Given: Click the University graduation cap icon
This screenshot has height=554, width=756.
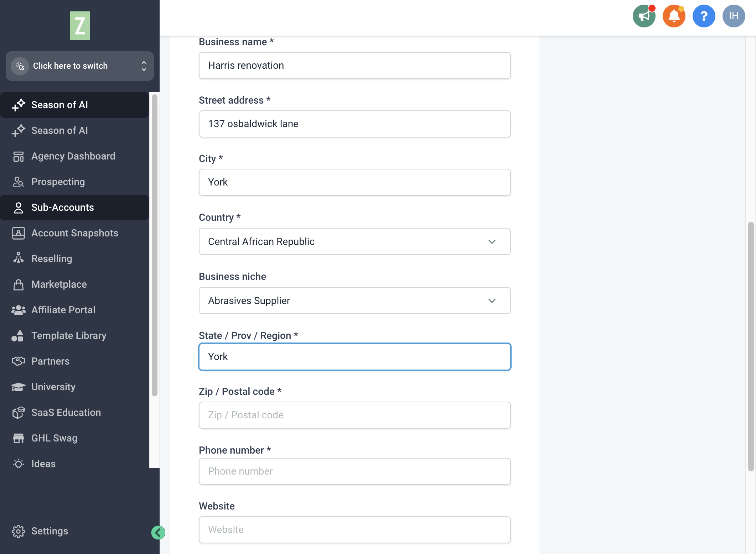Looking at the screenshot, I should (x=18, y=387).
